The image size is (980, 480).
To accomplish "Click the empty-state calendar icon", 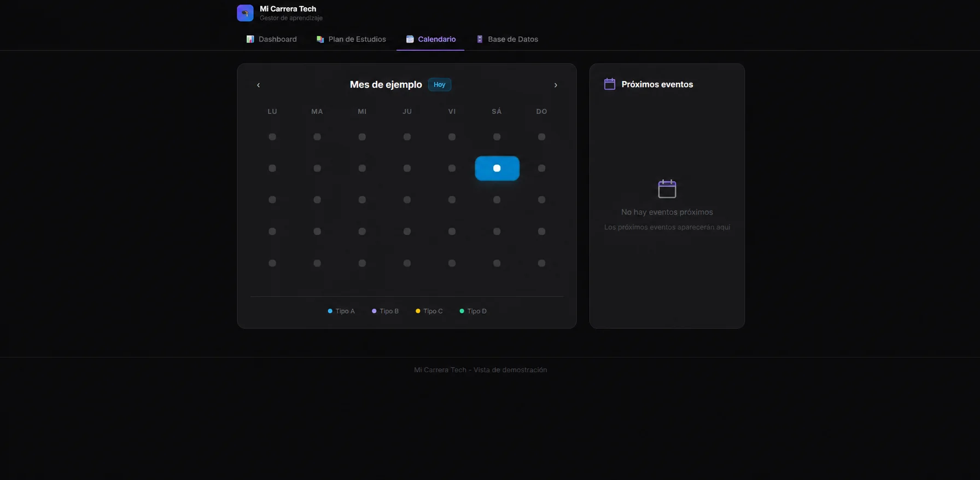I will [x=667, y=188].
